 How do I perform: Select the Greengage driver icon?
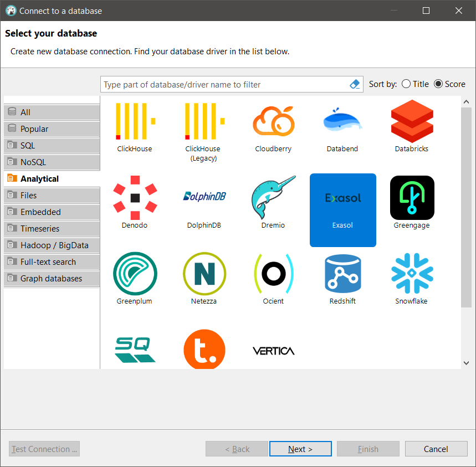coord(412,199)
